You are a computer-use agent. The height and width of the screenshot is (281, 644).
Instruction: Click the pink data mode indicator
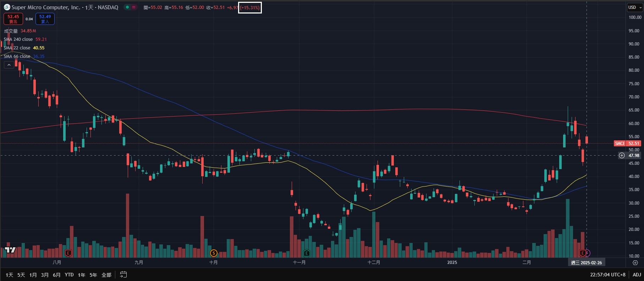[x=134, y=7]
